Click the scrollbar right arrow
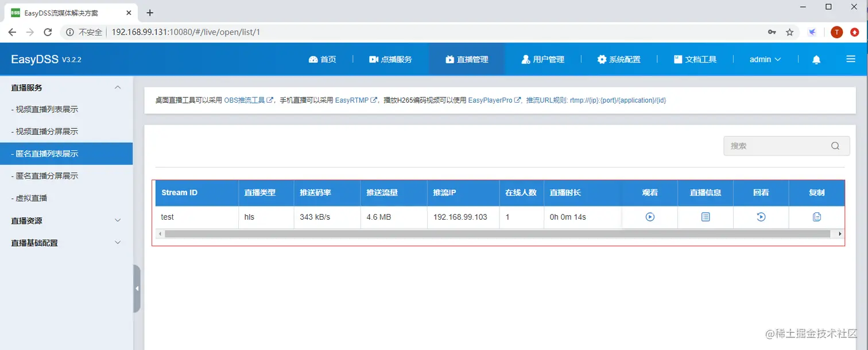This screenshot has height=350, width=868. click(x=840, y=234)
